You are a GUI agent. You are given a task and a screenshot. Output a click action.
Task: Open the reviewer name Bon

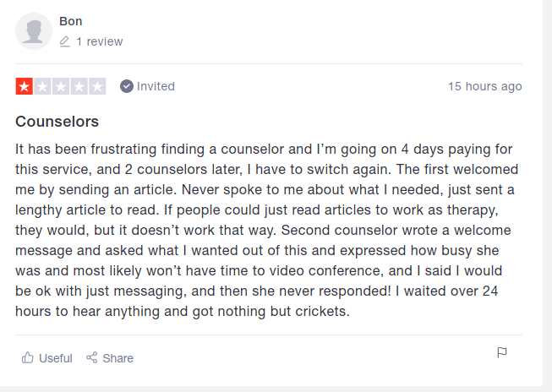click(71, 21)
